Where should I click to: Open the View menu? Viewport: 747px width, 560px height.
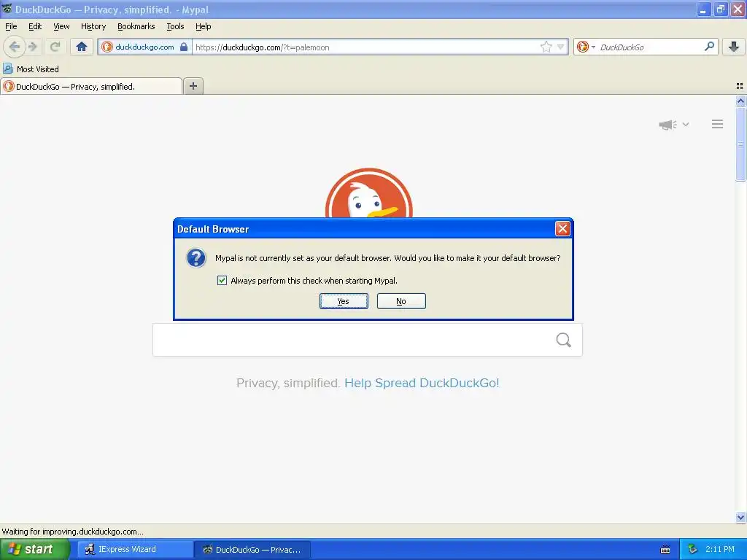(61, 26)
